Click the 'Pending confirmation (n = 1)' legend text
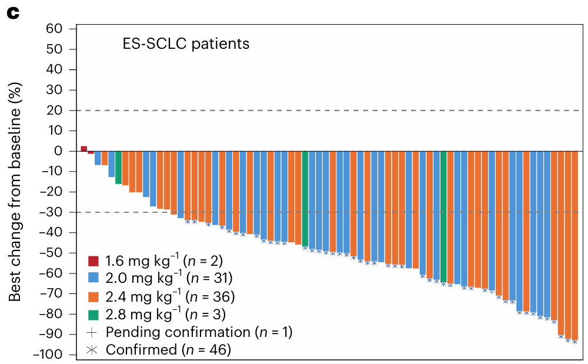588x364 pixels. pos(199,332)
